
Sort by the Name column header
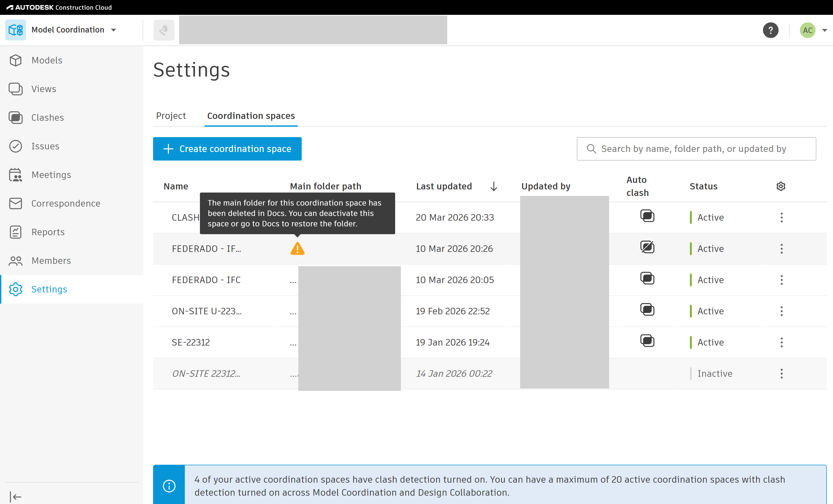click(x=176, y=186)
